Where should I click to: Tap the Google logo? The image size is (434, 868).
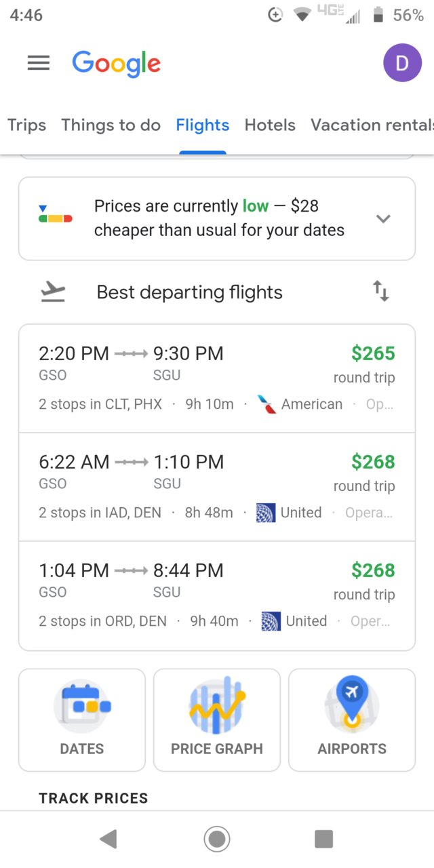[117, 64]
